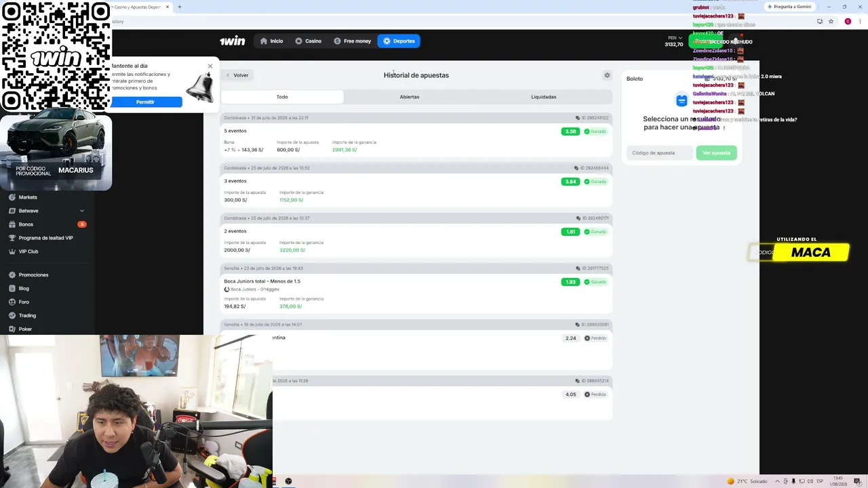Show hidden system tray icons

point(777,481)
